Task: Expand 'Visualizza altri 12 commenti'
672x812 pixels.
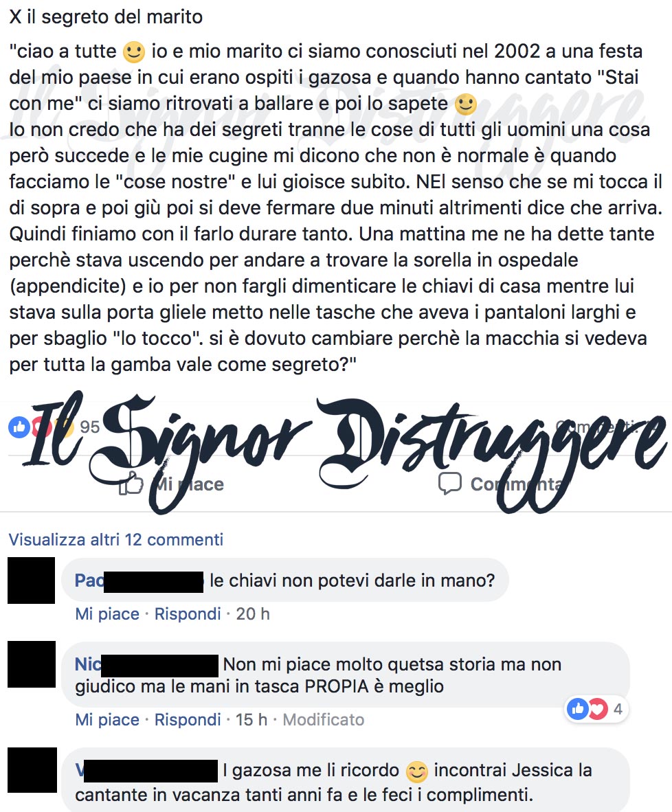Action: tap(115, 539)
